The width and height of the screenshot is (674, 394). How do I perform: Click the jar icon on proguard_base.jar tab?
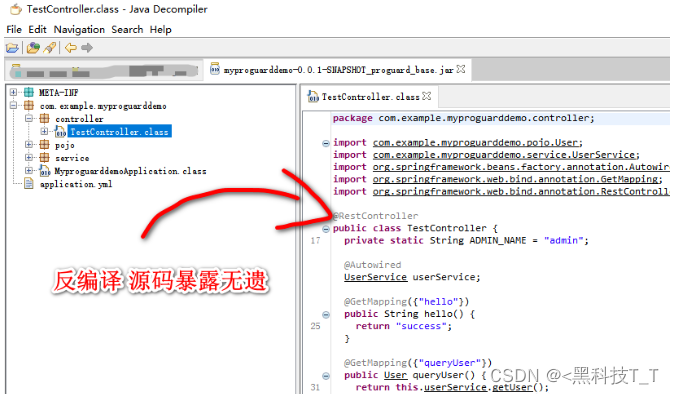coord(214,69)
